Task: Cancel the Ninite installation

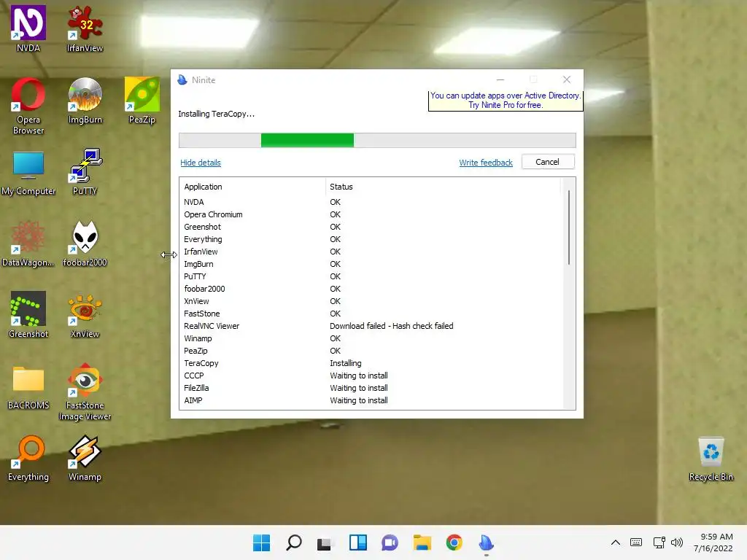Action: point(548,162)
